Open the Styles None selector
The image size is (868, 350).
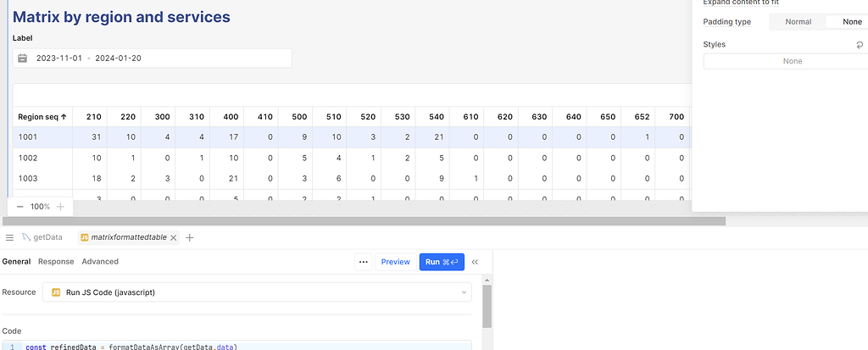[x=792, y=61]
